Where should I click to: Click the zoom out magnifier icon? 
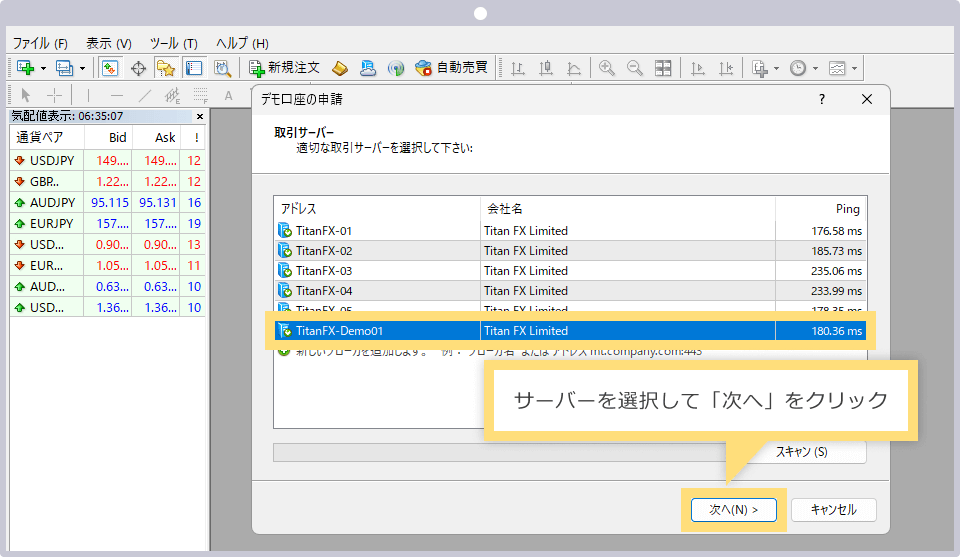[x=635, y=68]
